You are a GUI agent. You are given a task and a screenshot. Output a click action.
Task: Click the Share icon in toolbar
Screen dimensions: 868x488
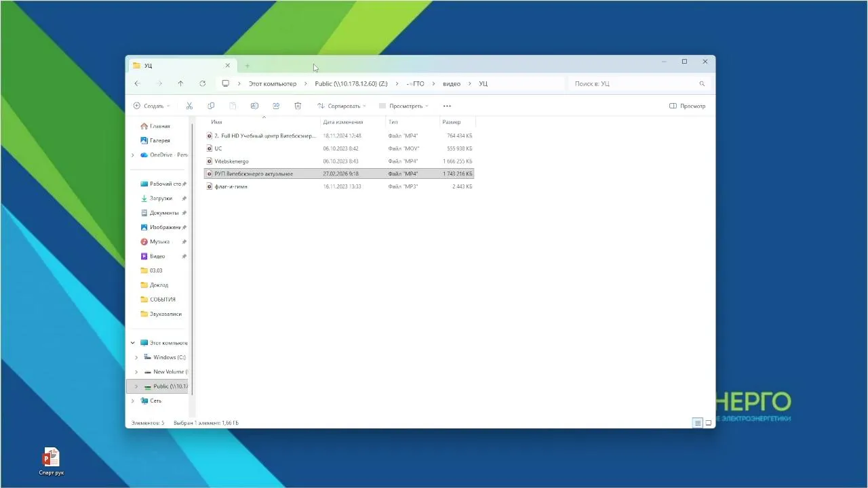(x=276, y=106)
